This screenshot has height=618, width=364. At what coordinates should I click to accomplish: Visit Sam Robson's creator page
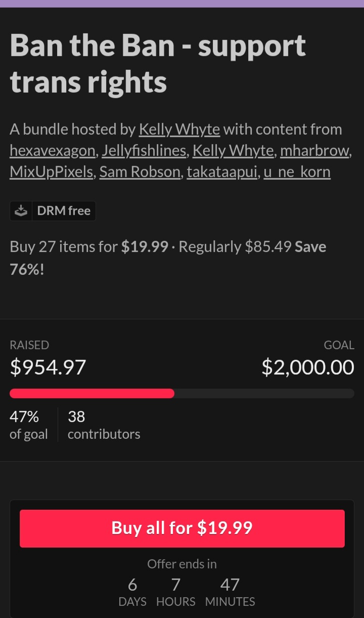(x=140, y=172)
